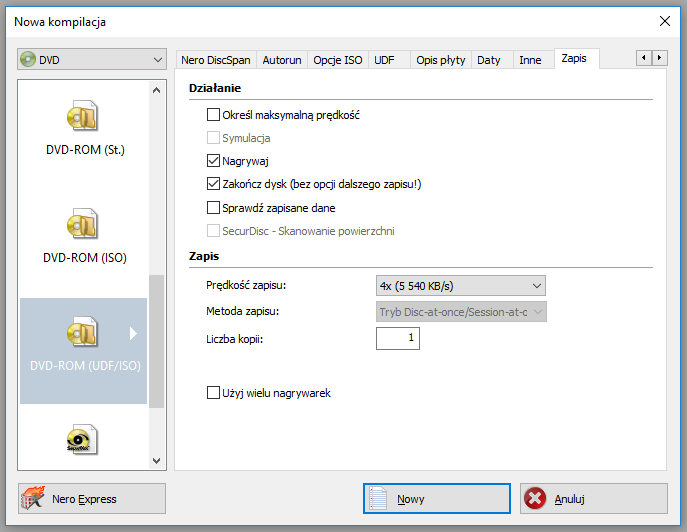
Task: Click the white arrow beside DVD-ROM (UDF/ISO)
Action: pyautogui.click(x=133, y=333)
